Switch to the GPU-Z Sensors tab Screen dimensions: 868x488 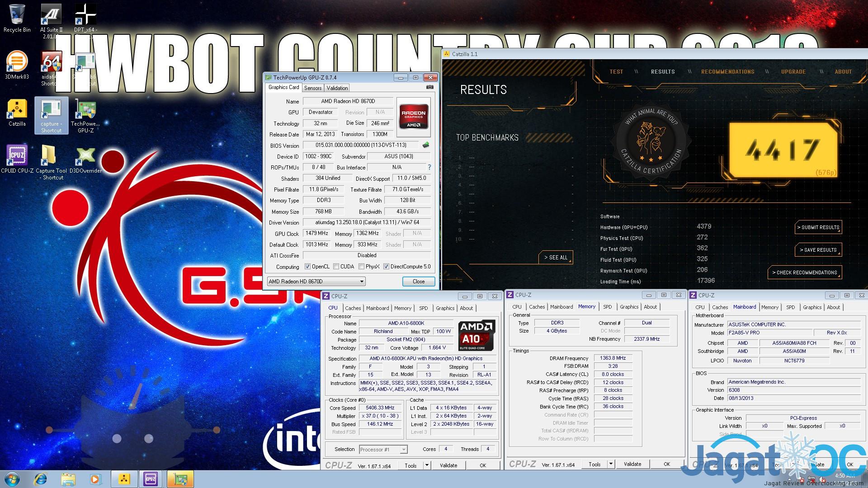point(312,88)
